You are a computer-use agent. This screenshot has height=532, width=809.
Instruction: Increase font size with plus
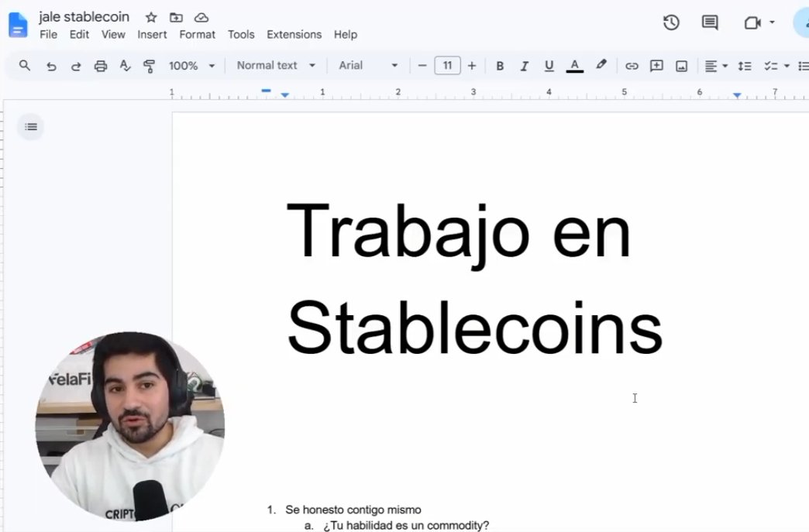pos(472,66)
